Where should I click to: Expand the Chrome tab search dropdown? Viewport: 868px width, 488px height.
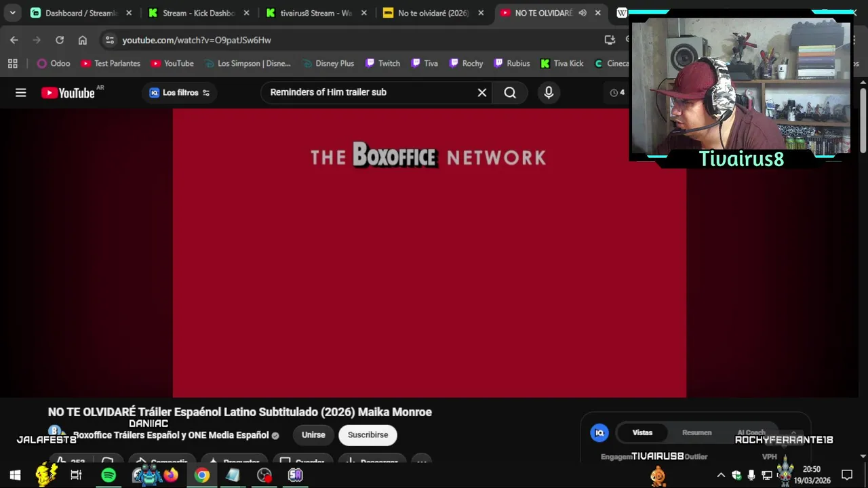tap(12, 13)
